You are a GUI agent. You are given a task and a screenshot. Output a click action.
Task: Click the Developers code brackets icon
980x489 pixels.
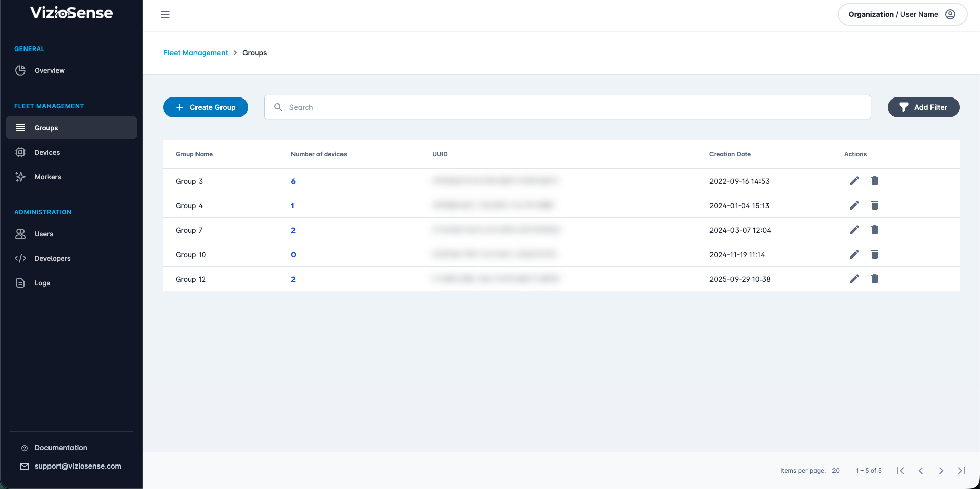pyautogui.click(x=20, y=258)
